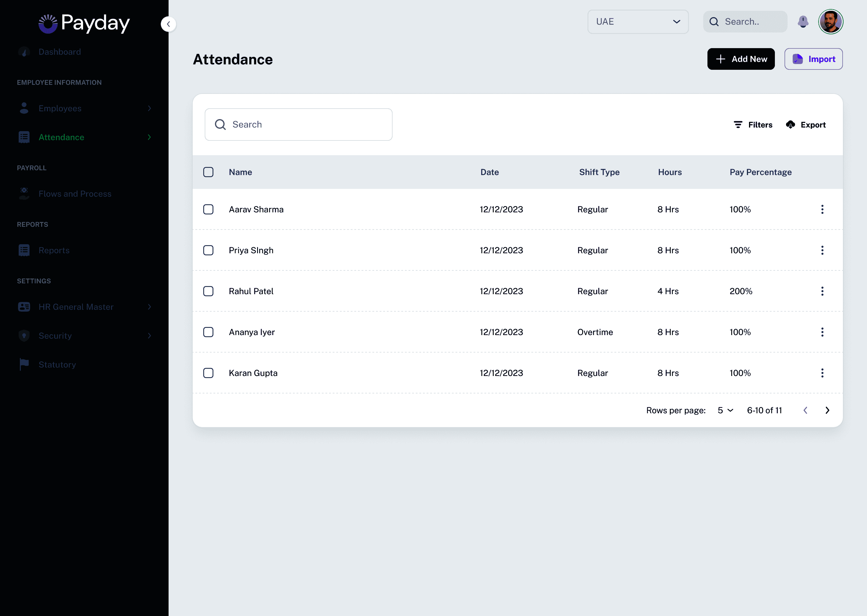Click the Add New button
This screenshot has height=616, width=867.
tap(741, 59)
